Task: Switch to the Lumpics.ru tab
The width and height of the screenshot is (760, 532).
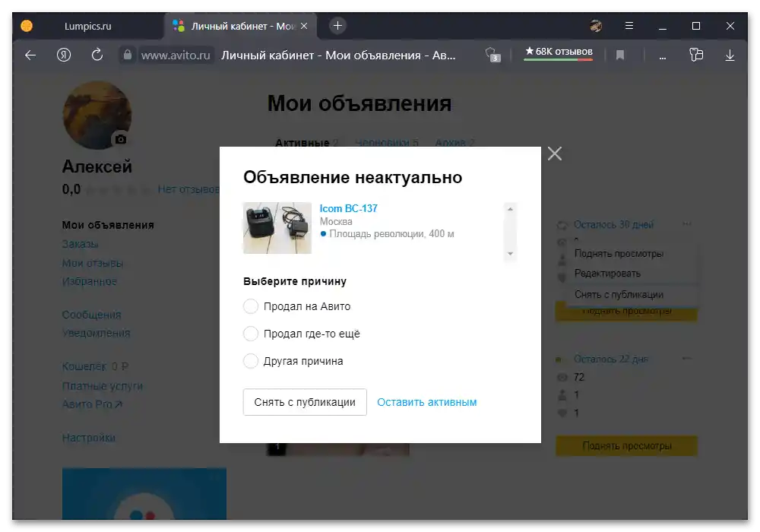Action: [87, 26]
